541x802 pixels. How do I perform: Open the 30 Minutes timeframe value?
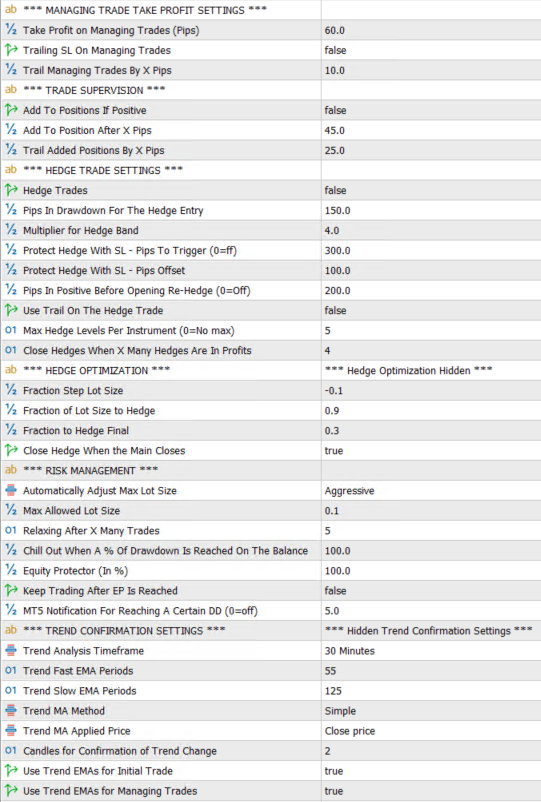click(x=350, y=651)
